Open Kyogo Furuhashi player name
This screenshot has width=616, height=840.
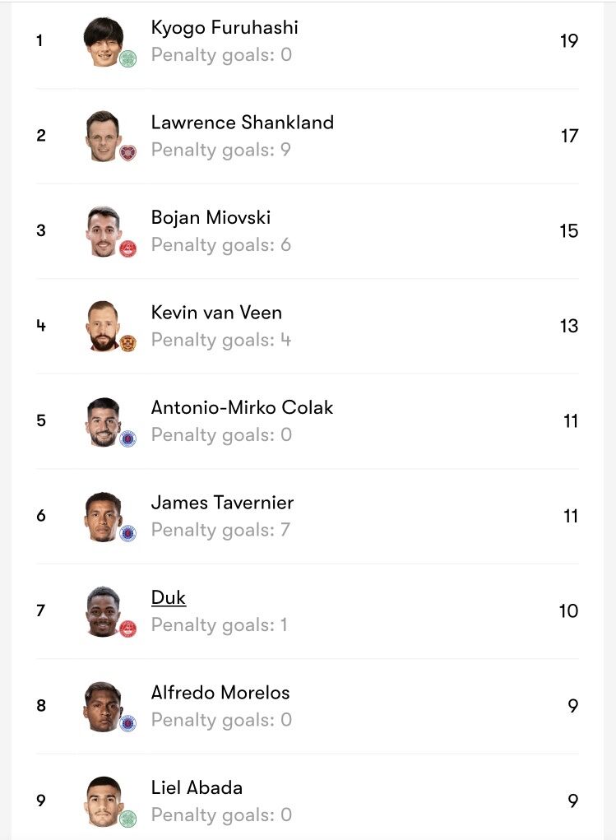point(225,27)
